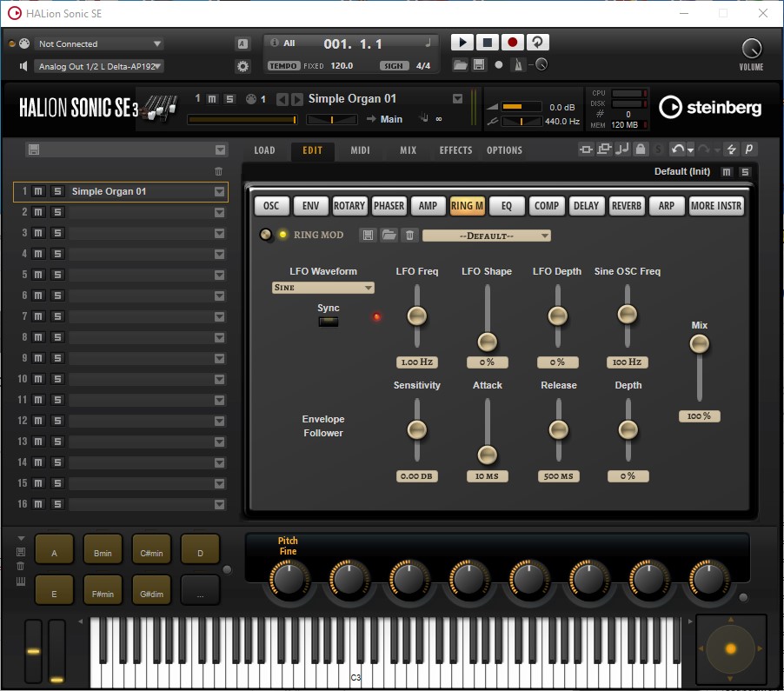Click the red Record button

coord(512,43)
